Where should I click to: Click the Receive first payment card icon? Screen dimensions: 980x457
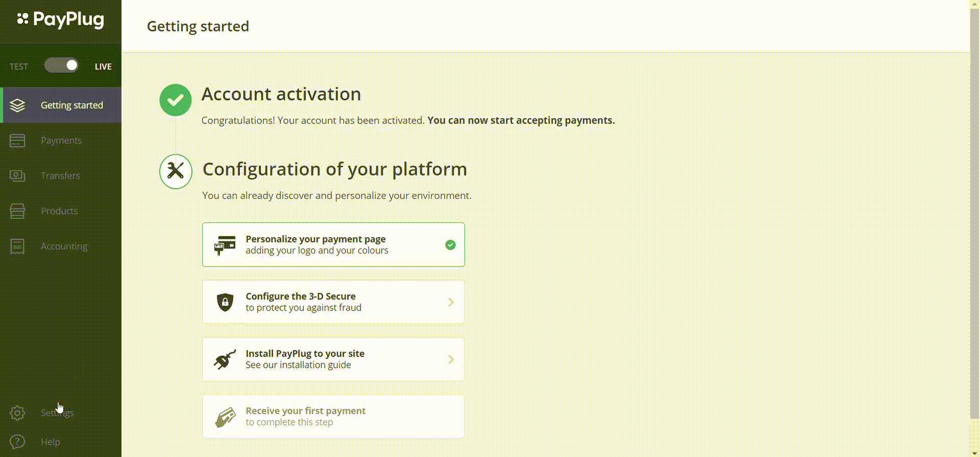(225, 417)
